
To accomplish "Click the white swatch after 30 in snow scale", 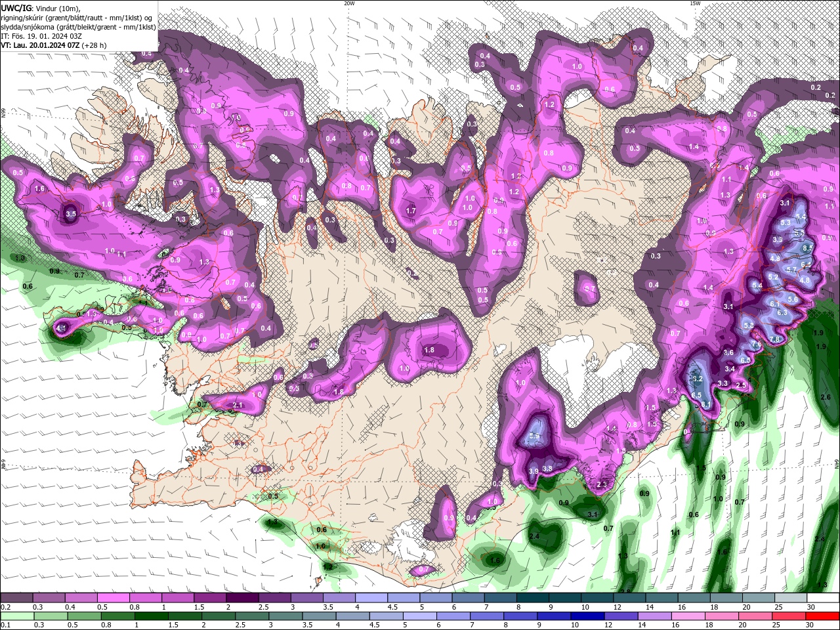I will click(x=823, y=598).
